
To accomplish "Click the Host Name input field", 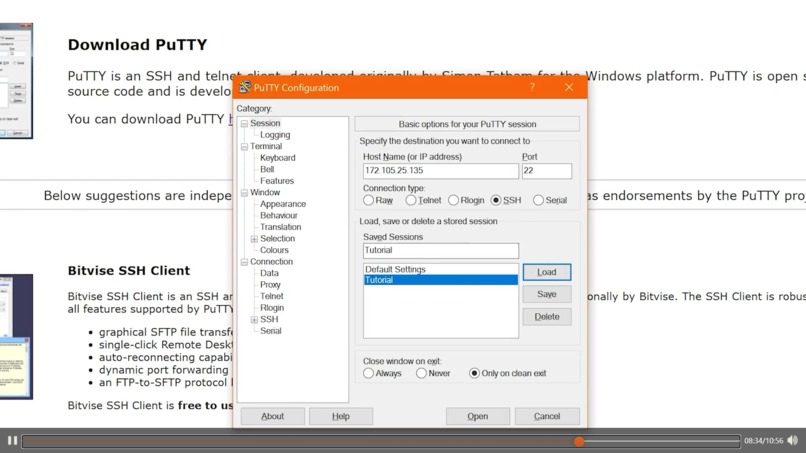I will (x=441, y=171).
